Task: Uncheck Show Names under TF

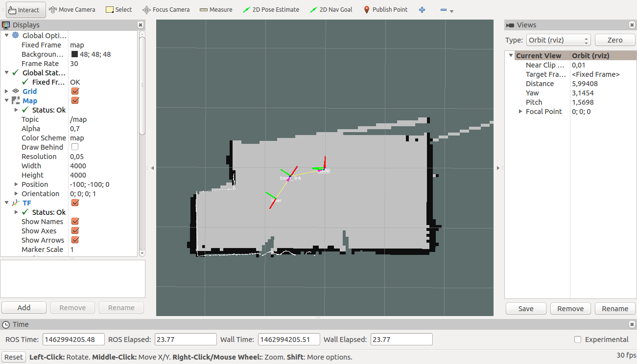Action: (x=75, y=222)
